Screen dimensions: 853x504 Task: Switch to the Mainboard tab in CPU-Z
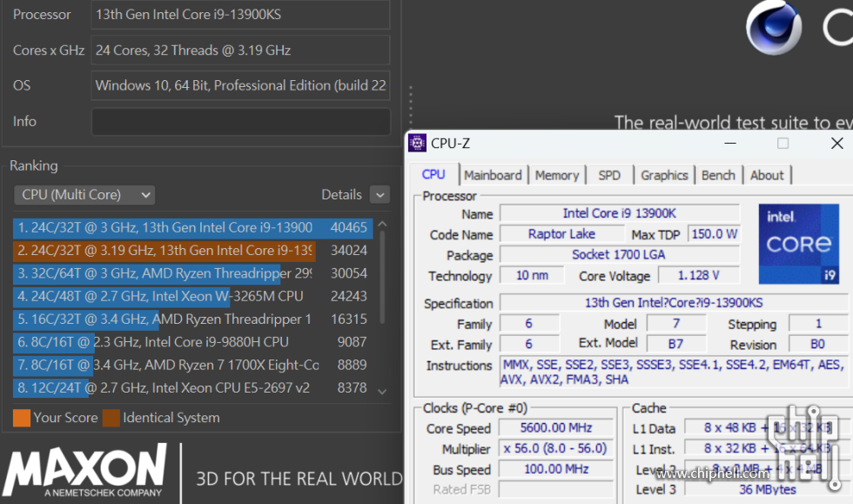pyautogui.click(x=493, y=175)
